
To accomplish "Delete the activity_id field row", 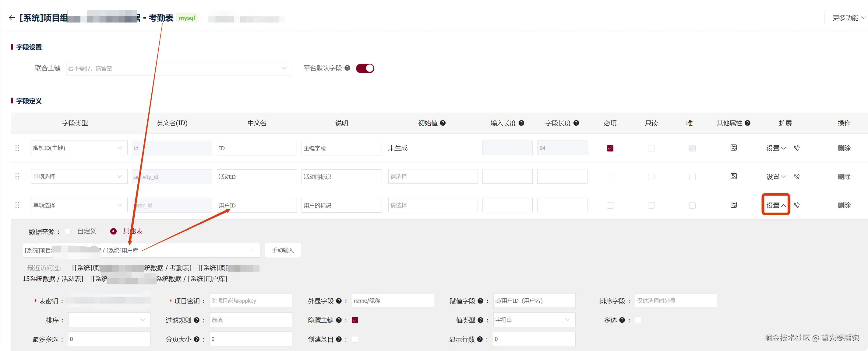I will (844, 176).
